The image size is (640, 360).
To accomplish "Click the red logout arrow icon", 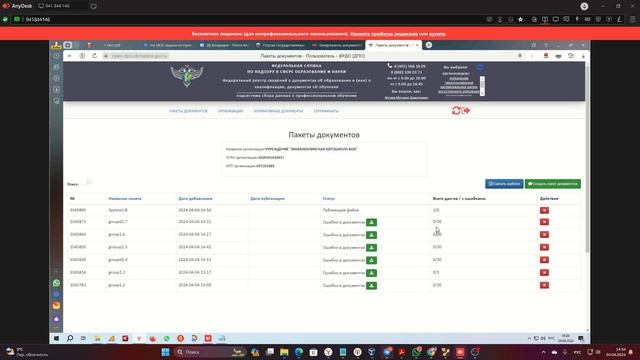I will (466, 110).
